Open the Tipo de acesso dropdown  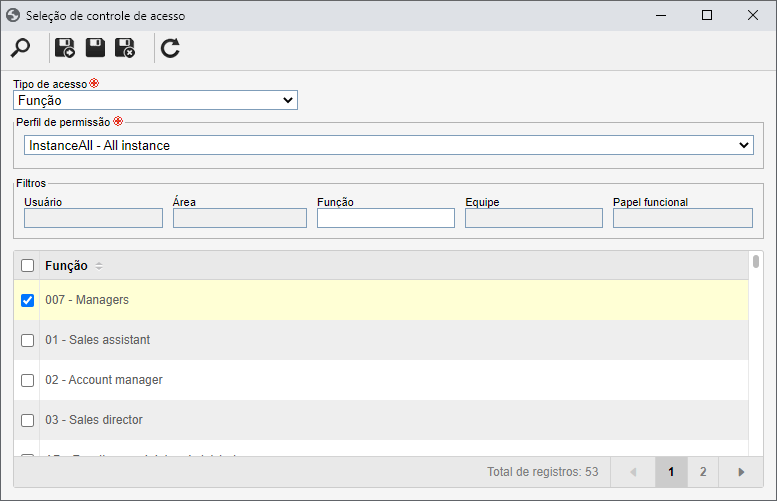pyautogui.click(x=156, y=100)
